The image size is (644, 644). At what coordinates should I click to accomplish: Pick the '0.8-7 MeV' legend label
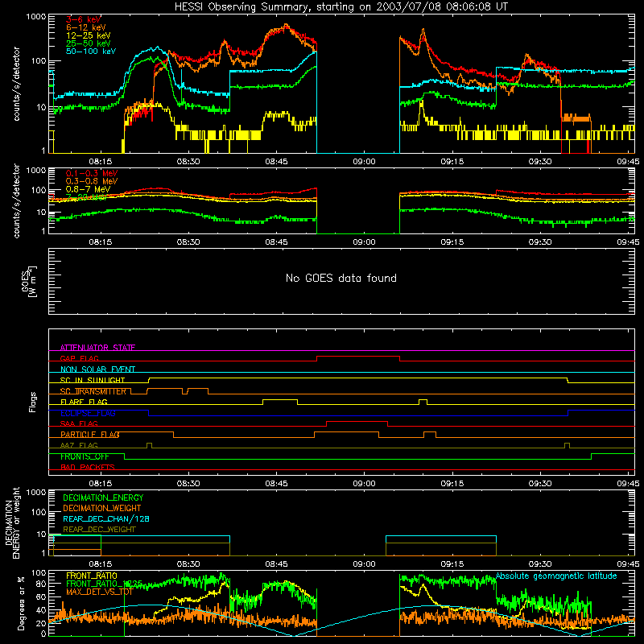[88, 189]
